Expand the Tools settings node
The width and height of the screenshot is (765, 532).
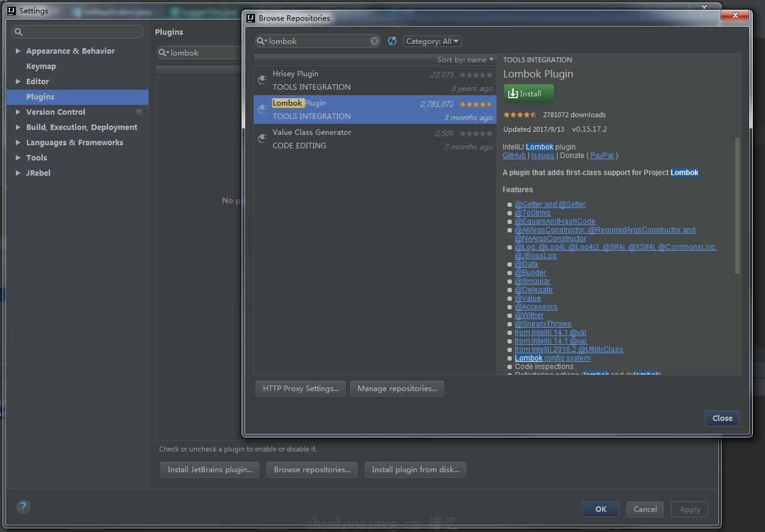pyautogui.click(x=18, y=157)
